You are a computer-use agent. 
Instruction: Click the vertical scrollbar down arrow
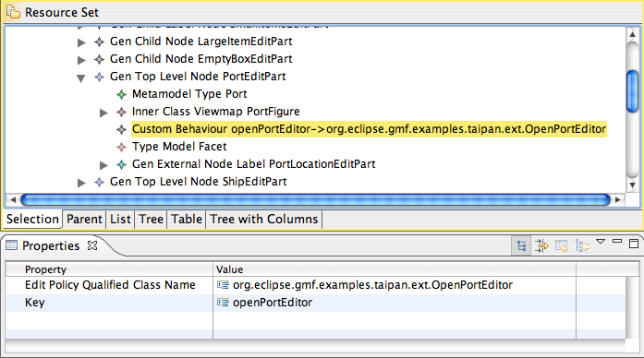(x=633, y=185)
